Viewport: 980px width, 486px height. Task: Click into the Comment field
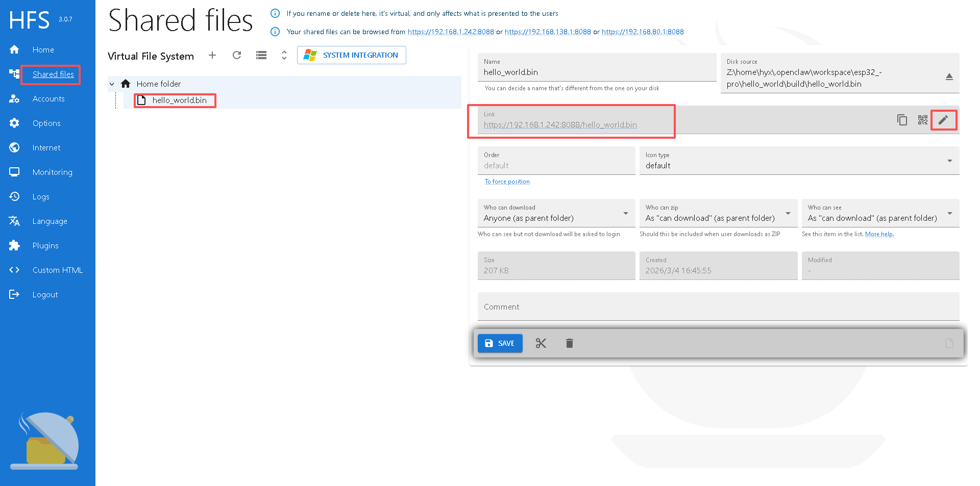point(719,306)
